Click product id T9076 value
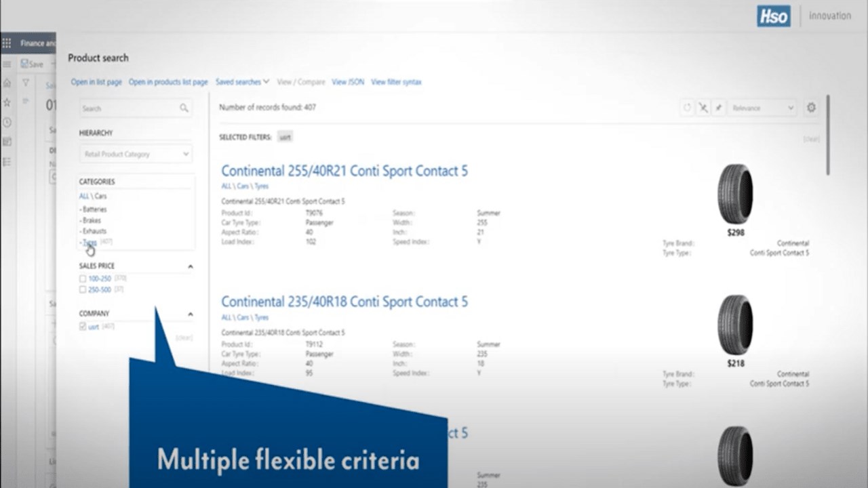This screenshot has width=868, height=488. tap(314, 213)
